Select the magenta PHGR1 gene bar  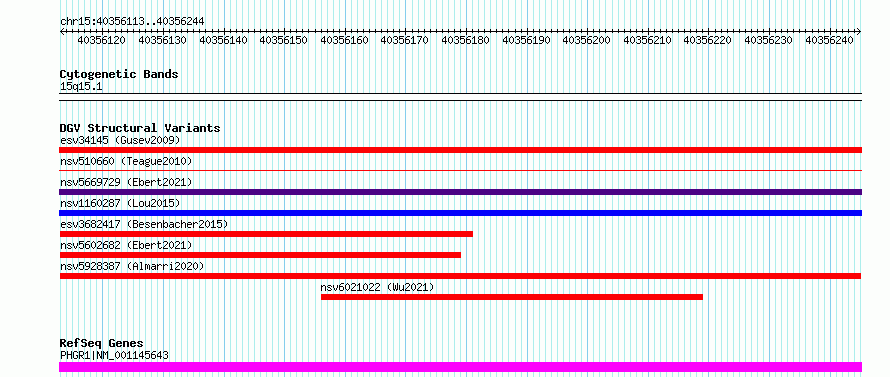pyautogui.click(x=460, y=367)
